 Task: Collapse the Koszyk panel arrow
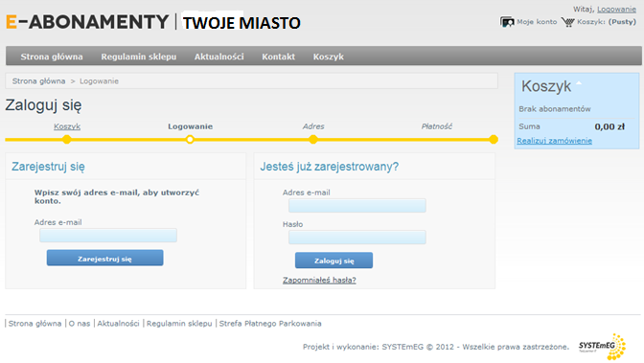[x=579, y=83]
